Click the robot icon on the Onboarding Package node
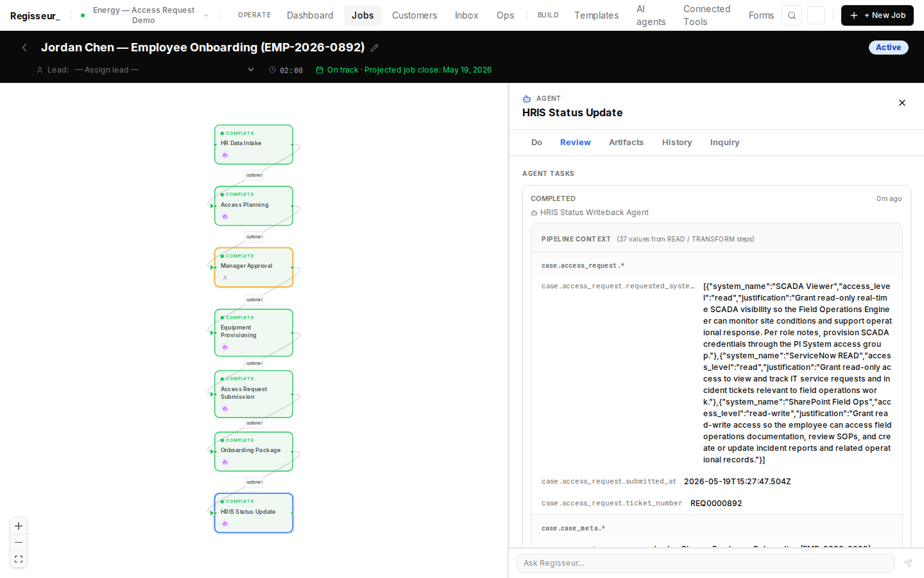Viewport: 924px width, 578px height. (x=225, y=462)
